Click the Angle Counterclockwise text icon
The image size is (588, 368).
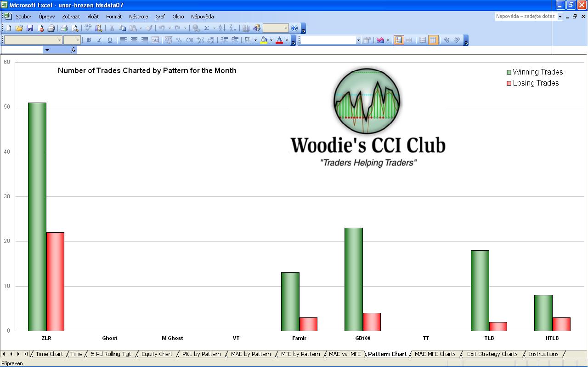pyautogui.click(x=457, y=40)
